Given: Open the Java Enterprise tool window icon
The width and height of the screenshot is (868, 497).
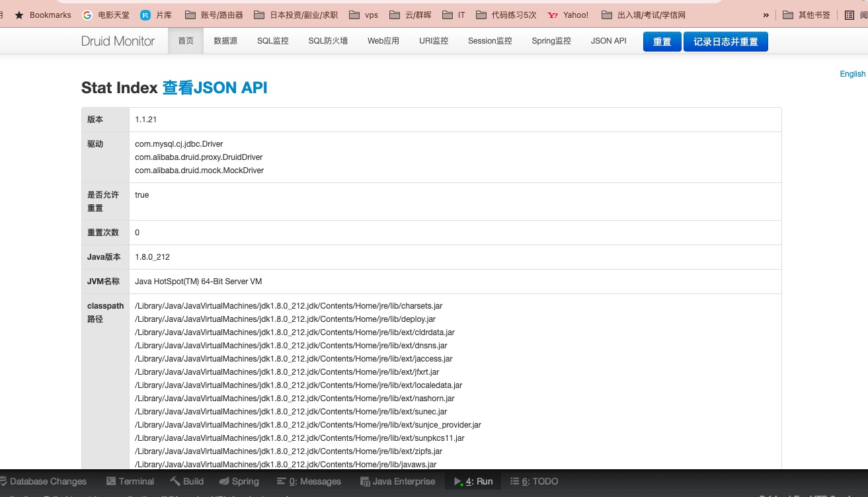Looking at the screenshot, I should point(365,481).
